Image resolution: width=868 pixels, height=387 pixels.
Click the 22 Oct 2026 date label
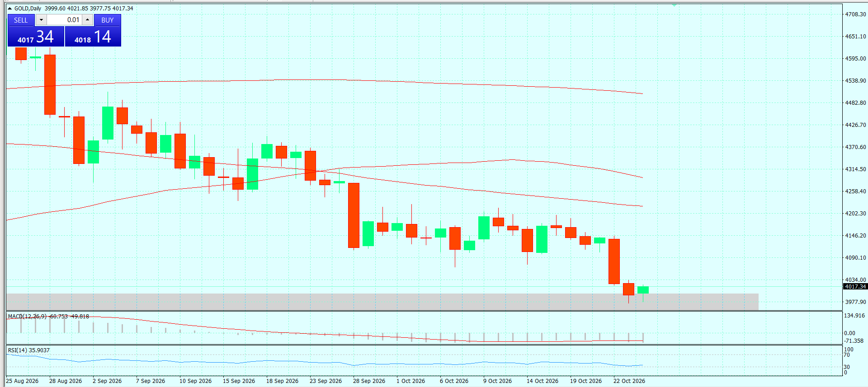click(x=629, y=381)
